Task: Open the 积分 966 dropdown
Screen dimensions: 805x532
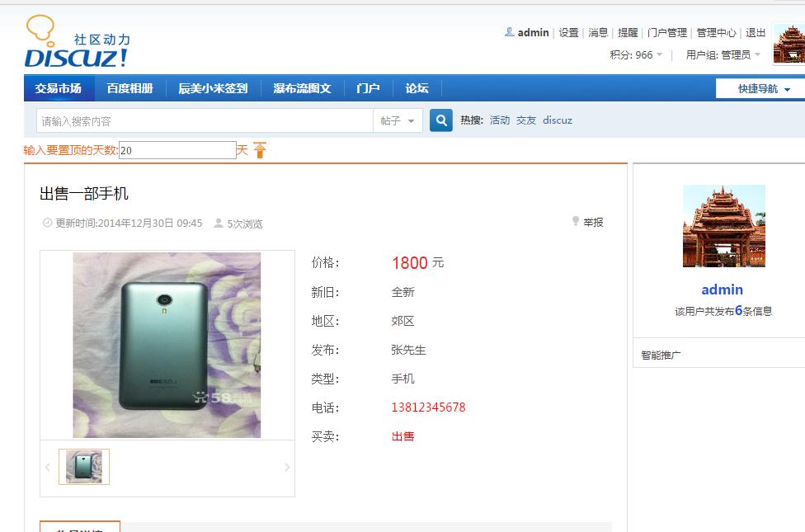Action: 638,54
